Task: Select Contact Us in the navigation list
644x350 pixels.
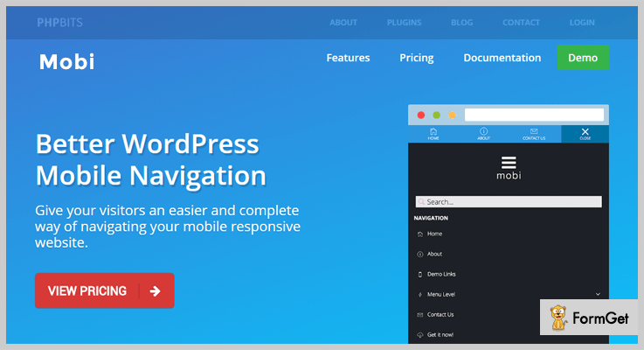Action: (x=440, y=314)
